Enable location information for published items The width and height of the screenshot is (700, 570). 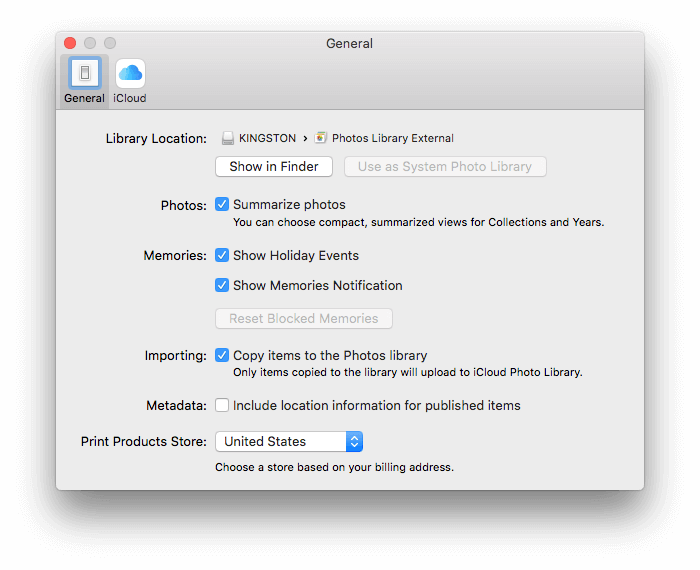222,406
